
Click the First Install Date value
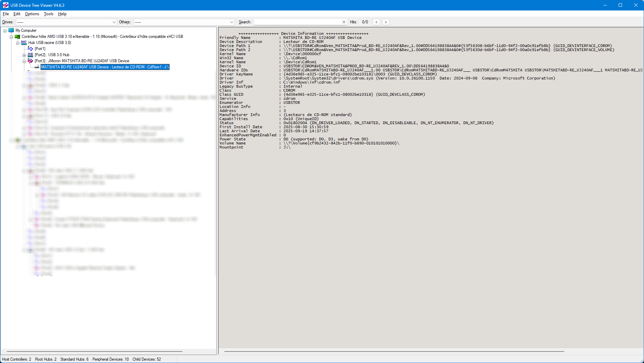(x=306, y=127)
